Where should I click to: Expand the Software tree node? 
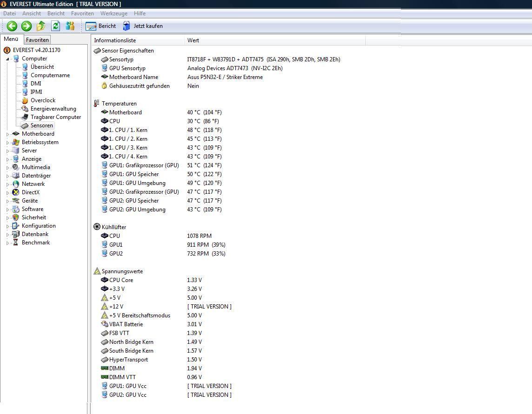tap(7, 210)
